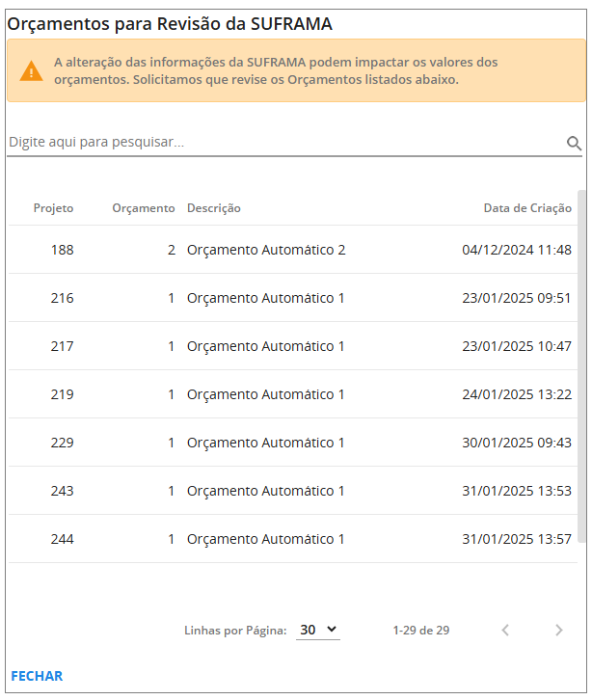This screenshot has width=592, height=700.
Task: Click date 31/01/2025 13:53
Action: (517, 491)
